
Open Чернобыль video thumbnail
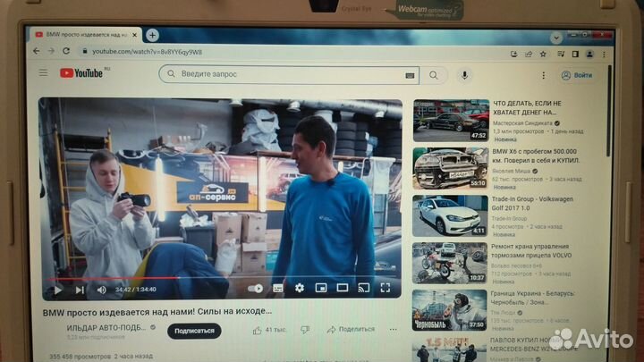click(449, 310)
